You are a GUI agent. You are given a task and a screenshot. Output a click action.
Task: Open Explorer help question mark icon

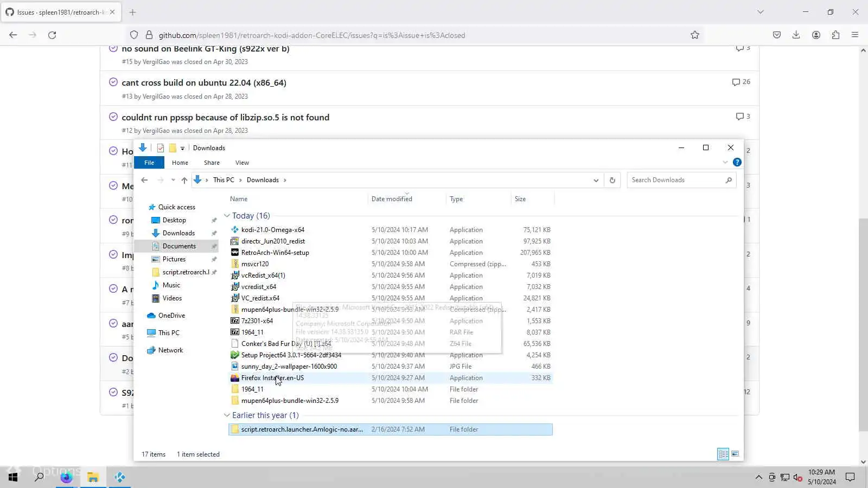pos(737,162)
